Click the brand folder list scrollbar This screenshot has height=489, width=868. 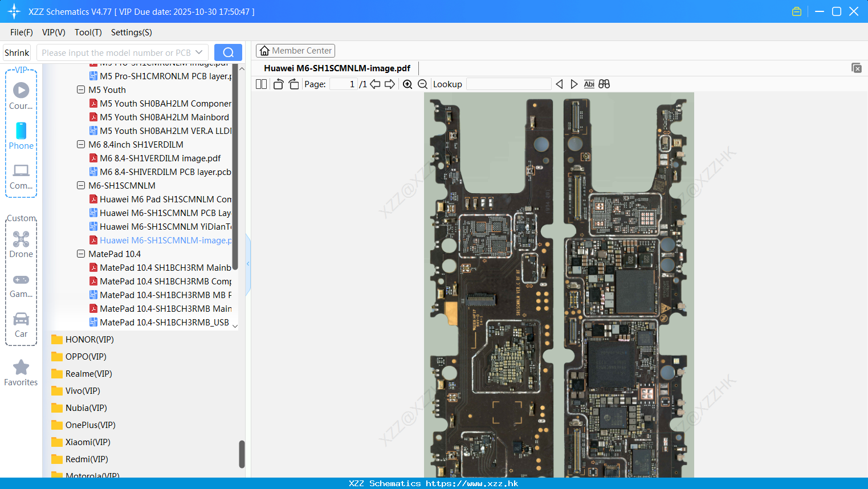pyautogui.click(x=242, y=454)
